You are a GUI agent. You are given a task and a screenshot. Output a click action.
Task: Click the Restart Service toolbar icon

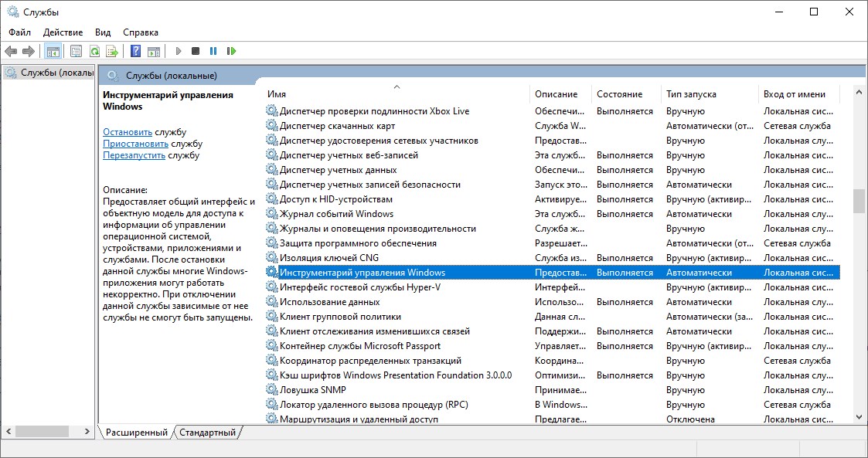(231, 51)
